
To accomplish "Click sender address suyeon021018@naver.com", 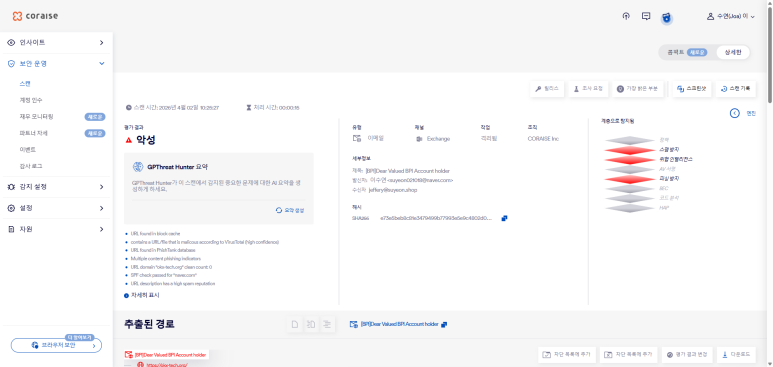I will (x=420, y=180).
